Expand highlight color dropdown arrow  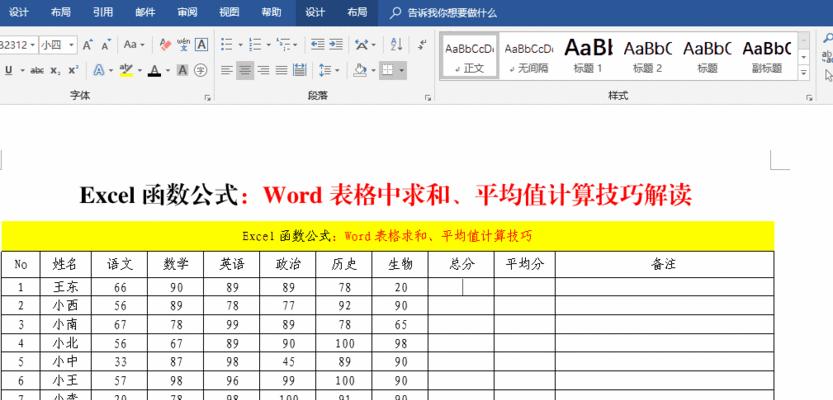[140, 70]
